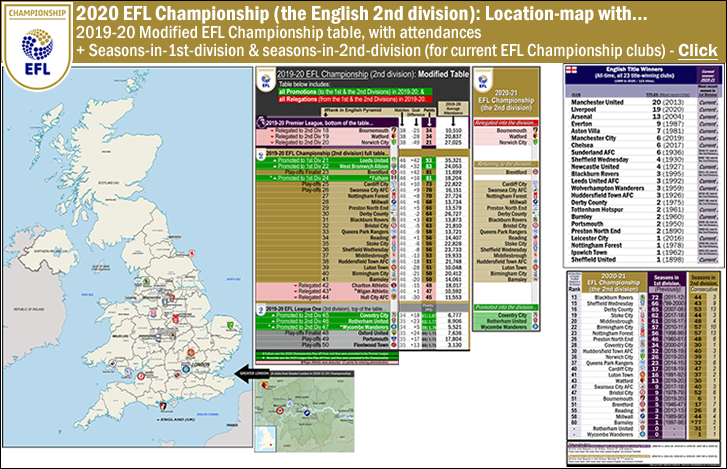
Task: Select Stoke City crest on the map
Action: pyautogui.click(x=153, y=313)
